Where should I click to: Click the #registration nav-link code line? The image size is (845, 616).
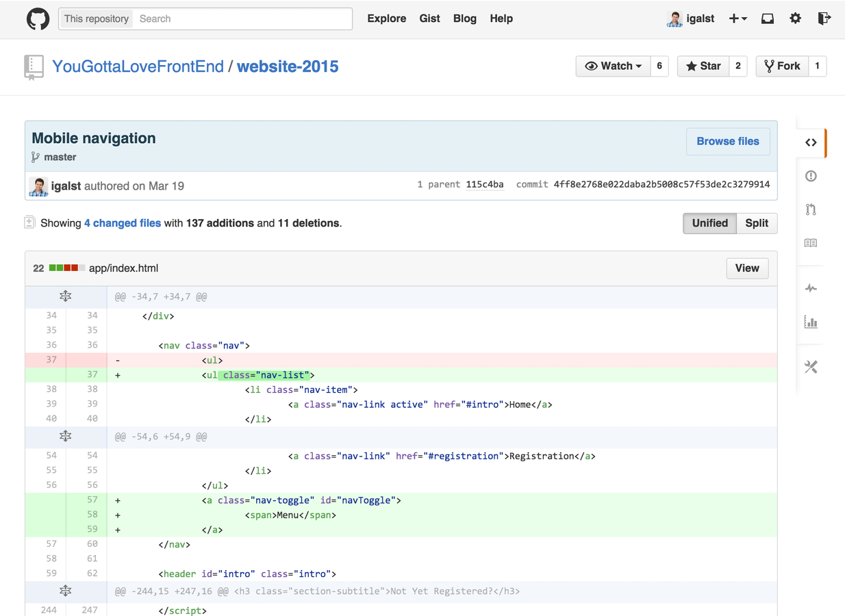point(442,456)
